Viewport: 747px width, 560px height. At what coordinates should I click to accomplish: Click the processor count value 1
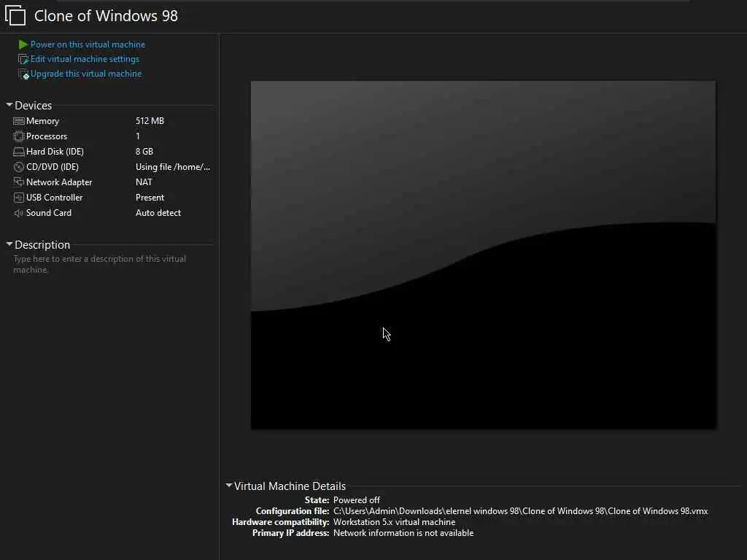click(138, 136)
